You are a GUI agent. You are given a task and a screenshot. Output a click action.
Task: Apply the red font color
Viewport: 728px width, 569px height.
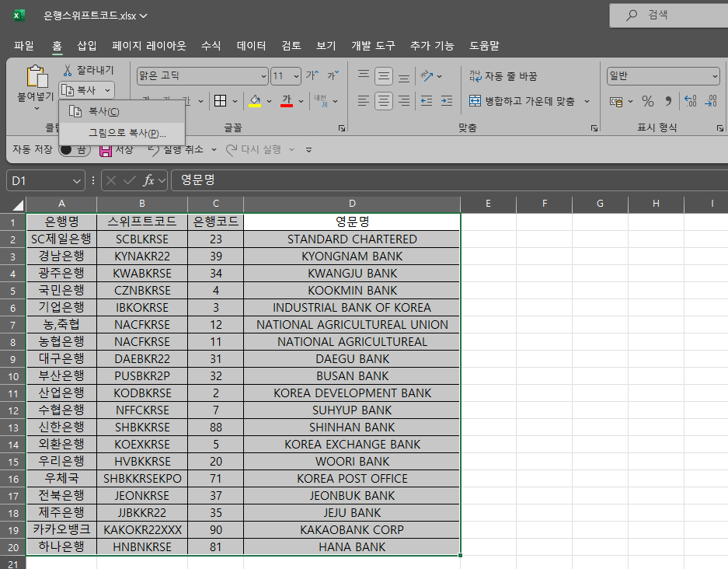[287, 101]
